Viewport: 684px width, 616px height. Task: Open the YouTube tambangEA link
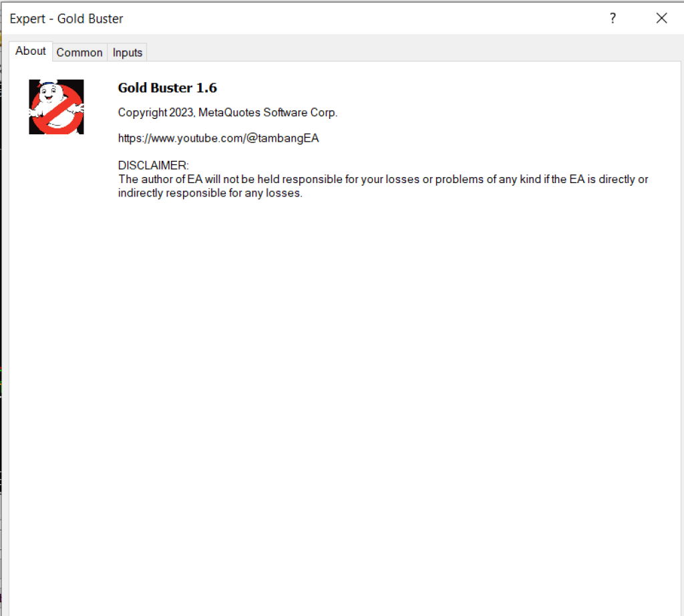(218, 138)
